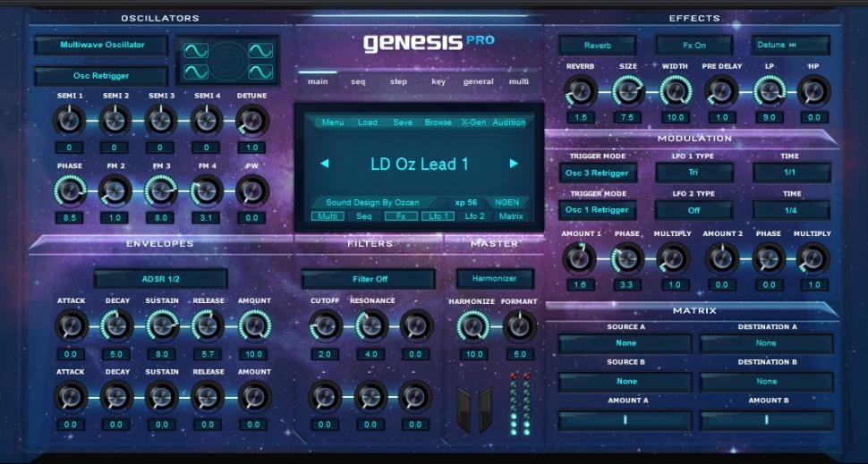Click the PRE DELAY knob
Viewport: 868px width, 464px height.
coord(722,90)
